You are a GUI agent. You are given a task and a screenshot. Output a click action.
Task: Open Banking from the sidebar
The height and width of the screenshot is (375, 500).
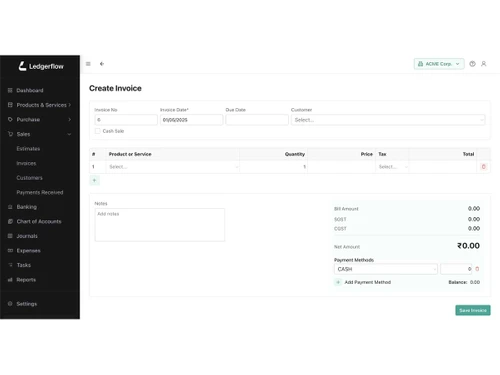click(27, 207)
